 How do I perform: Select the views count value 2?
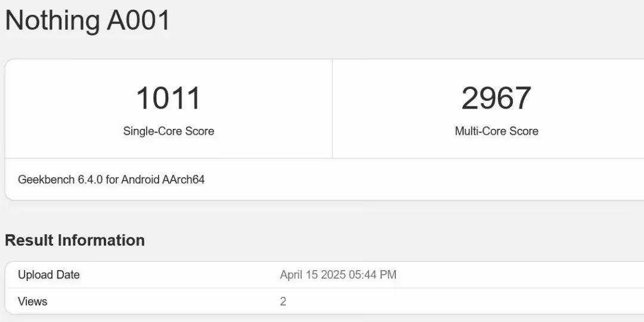[x=283, y=302]
